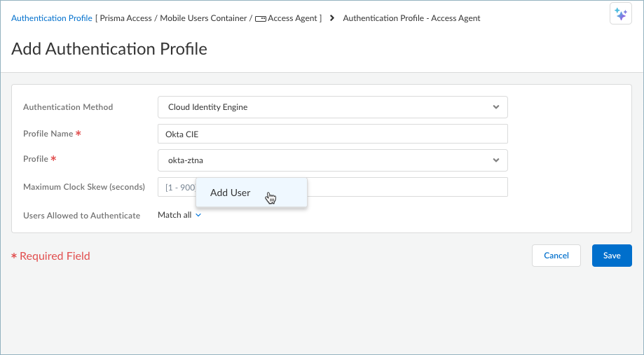Expand the okta-ztna Profile dropdown

332,160
